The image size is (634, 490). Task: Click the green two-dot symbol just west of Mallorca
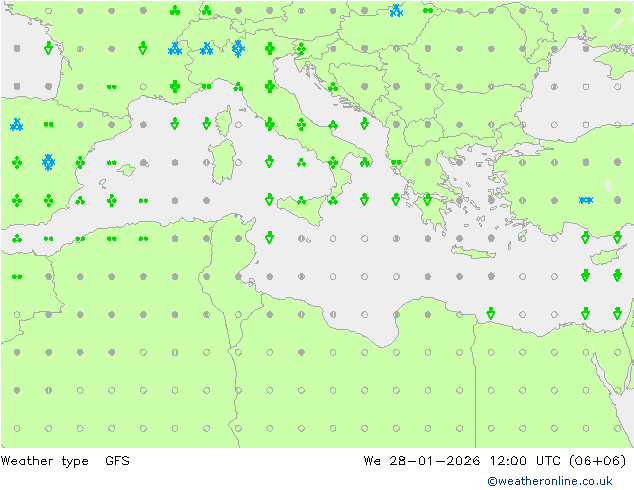click(112, 163)
